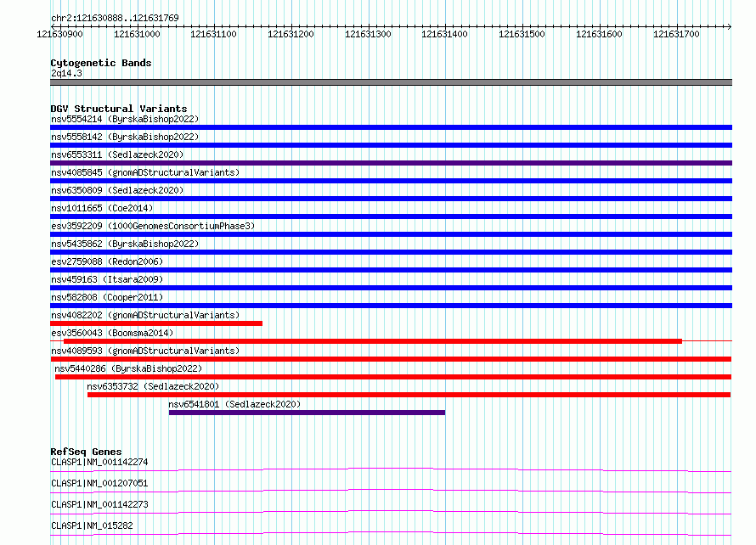Image resolution: width=756 pixels, height=545 pixels.
Task: Open variant nsv6353732 (Sedlazeck2020)
Action: (x=153, y=386)
